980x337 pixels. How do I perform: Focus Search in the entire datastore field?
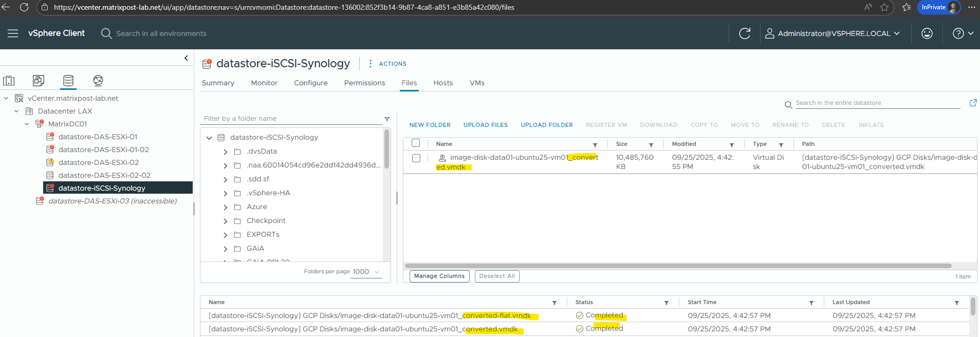tap(878, 103)
